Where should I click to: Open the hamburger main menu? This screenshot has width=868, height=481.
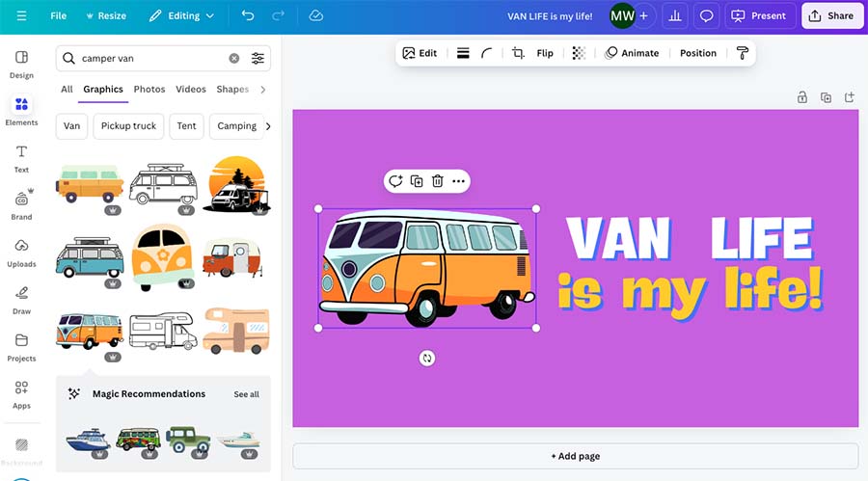(21, 16)
